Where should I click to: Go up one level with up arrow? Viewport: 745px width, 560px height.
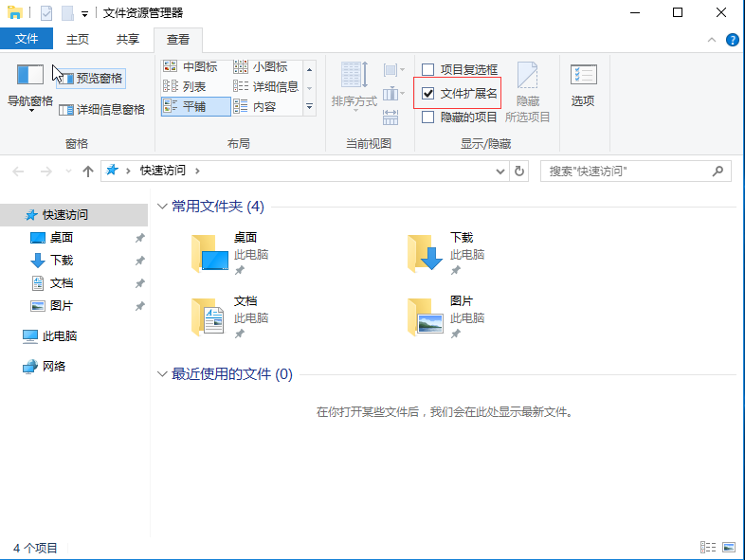[88, 171]
